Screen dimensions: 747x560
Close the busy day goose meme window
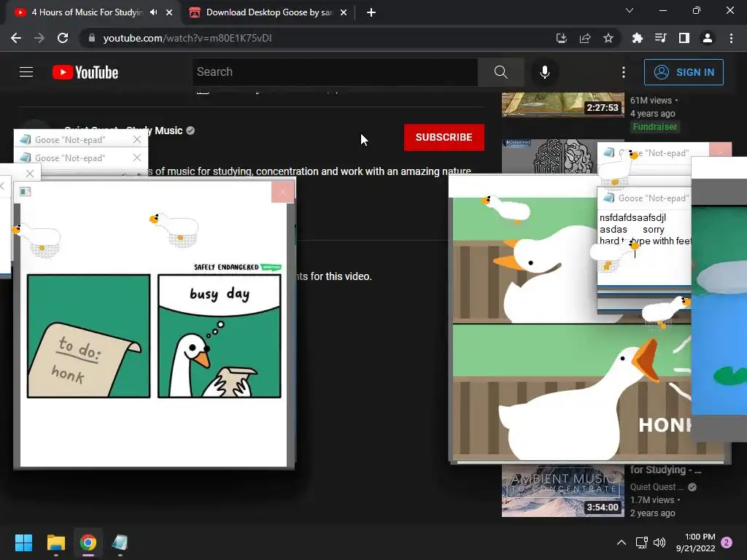tap(282, 192)
